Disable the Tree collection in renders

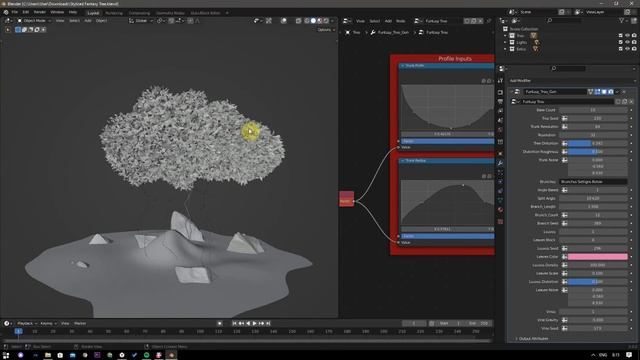[634, 36]
